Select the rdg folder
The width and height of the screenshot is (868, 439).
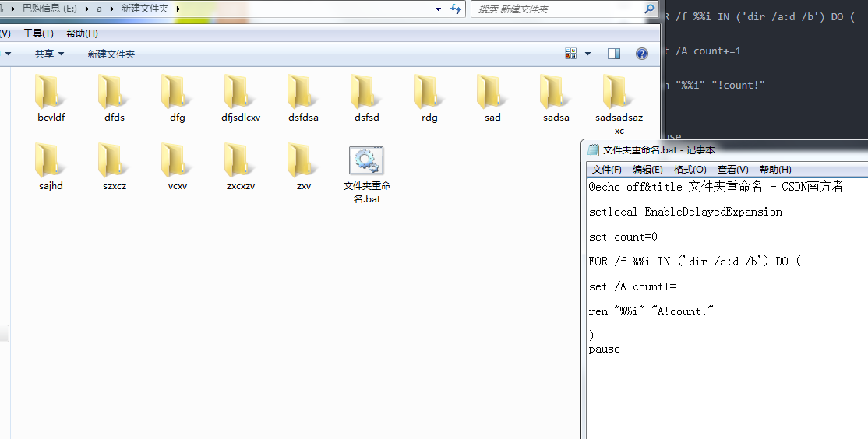click(x=429, y=92)
